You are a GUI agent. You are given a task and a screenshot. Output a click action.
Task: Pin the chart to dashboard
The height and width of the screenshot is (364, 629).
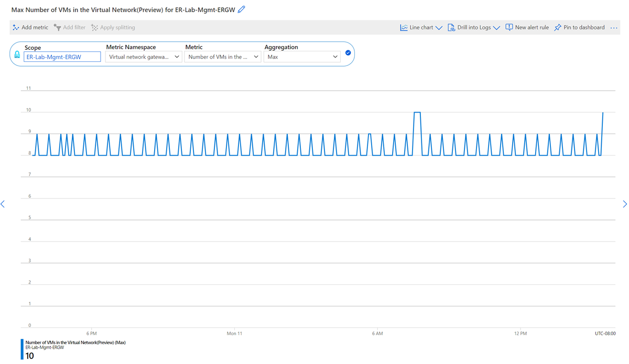578,27
